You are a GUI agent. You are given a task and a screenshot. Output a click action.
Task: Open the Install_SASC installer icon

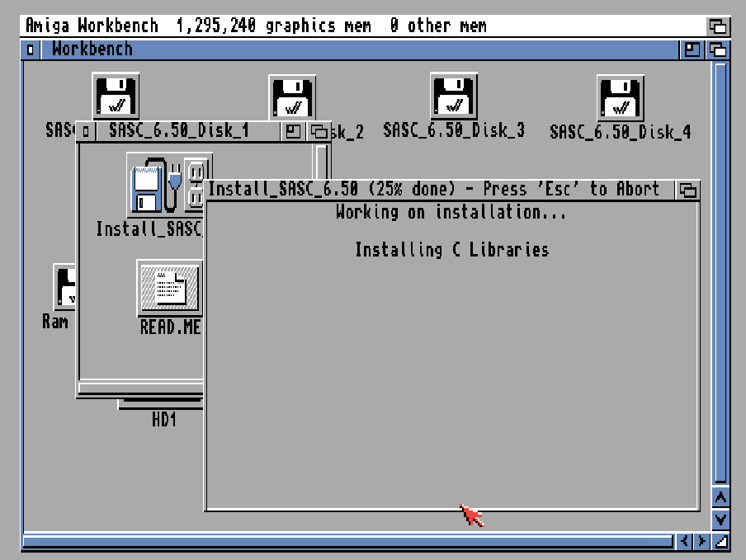(165, 185)
